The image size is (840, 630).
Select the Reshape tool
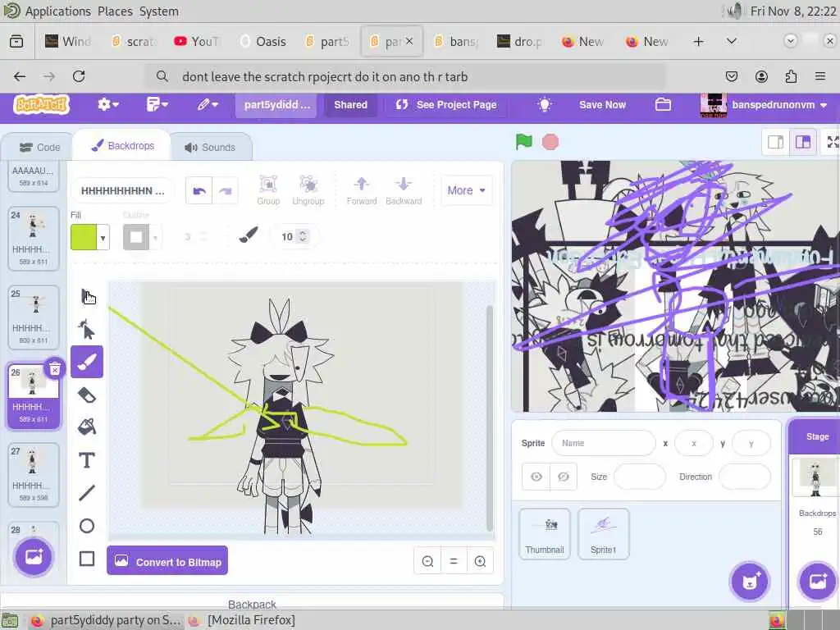(87, 329)
